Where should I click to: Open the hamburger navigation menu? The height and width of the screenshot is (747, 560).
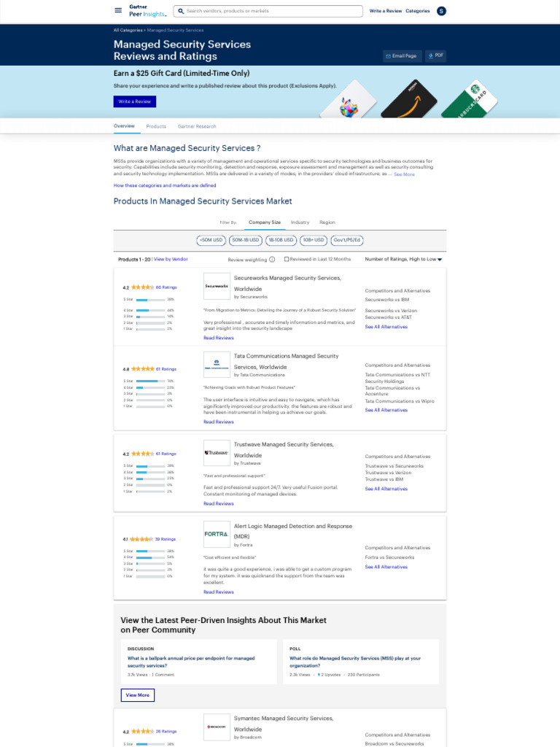point(118,10)
